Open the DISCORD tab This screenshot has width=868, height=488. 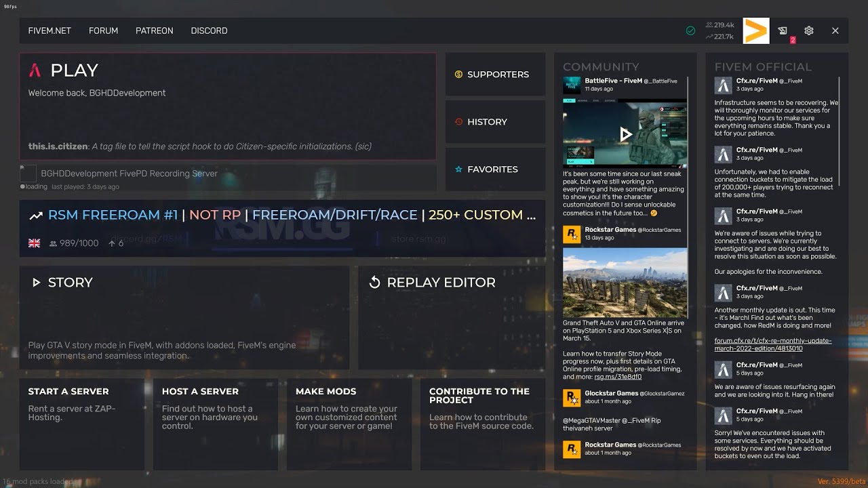(209, 30)
